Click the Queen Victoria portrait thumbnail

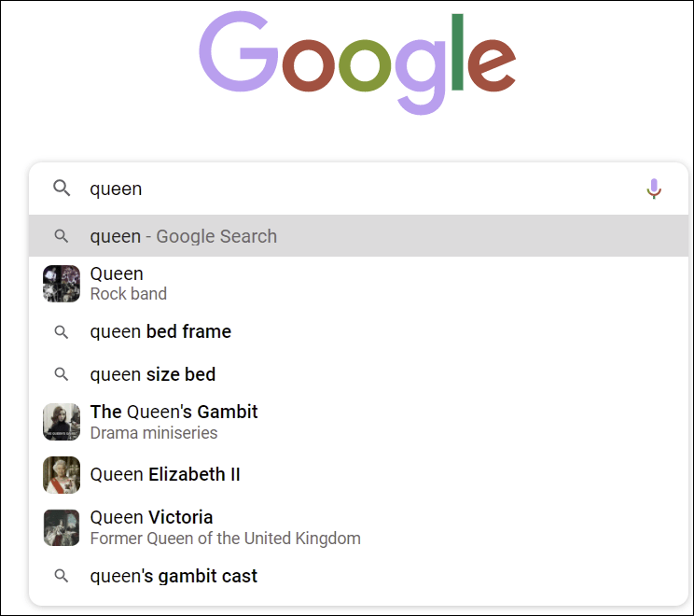click(x=62, y=527)
